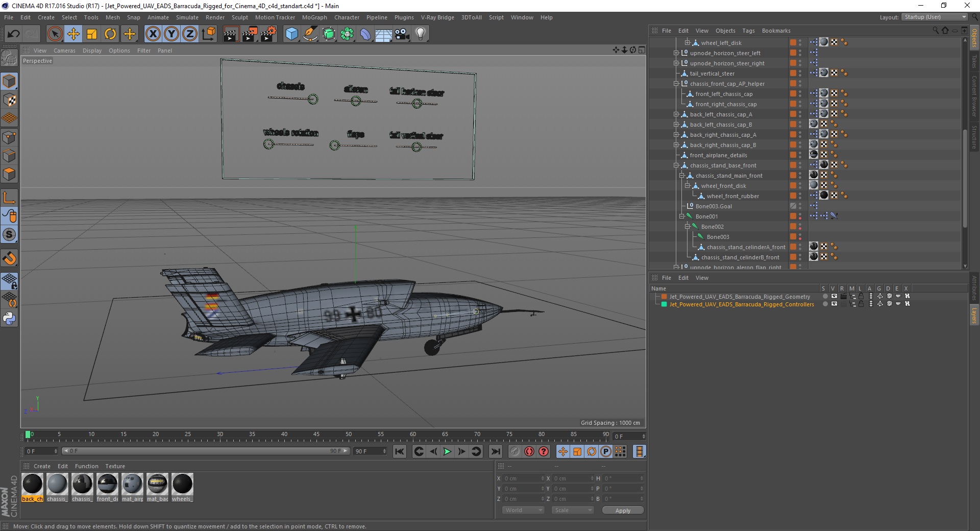Collapse chassis_front_cap_AP_helper tree node

[x=676, y=84]
